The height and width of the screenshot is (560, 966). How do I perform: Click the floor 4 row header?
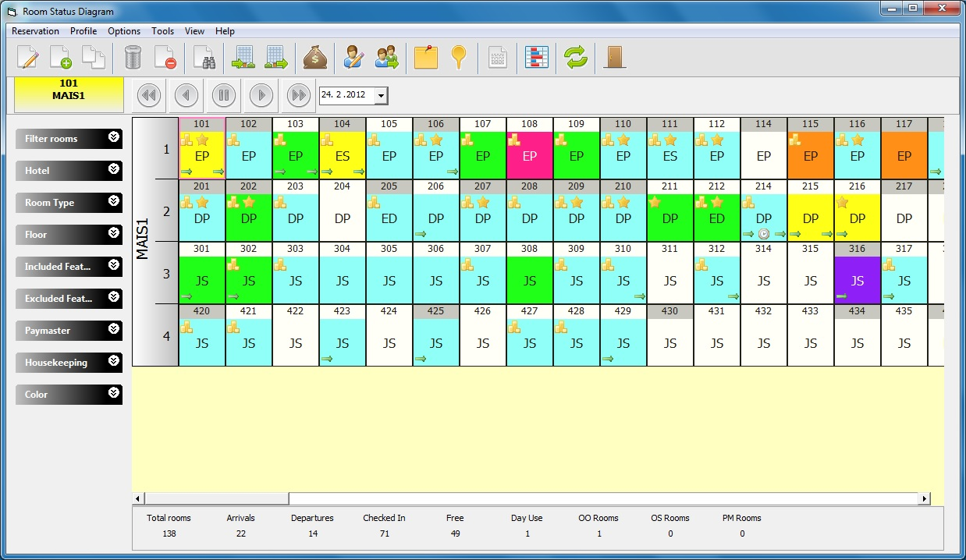[166, 335]
